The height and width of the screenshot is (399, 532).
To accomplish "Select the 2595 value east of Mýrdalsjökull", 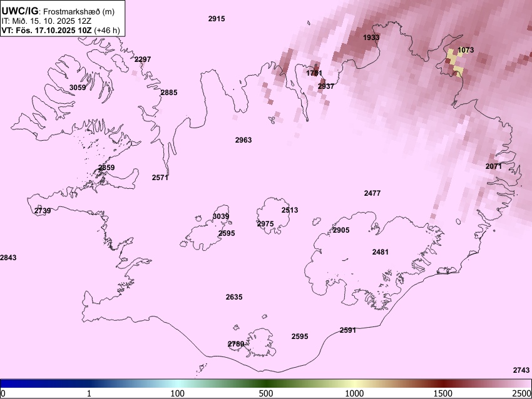I will coord(300,336).
